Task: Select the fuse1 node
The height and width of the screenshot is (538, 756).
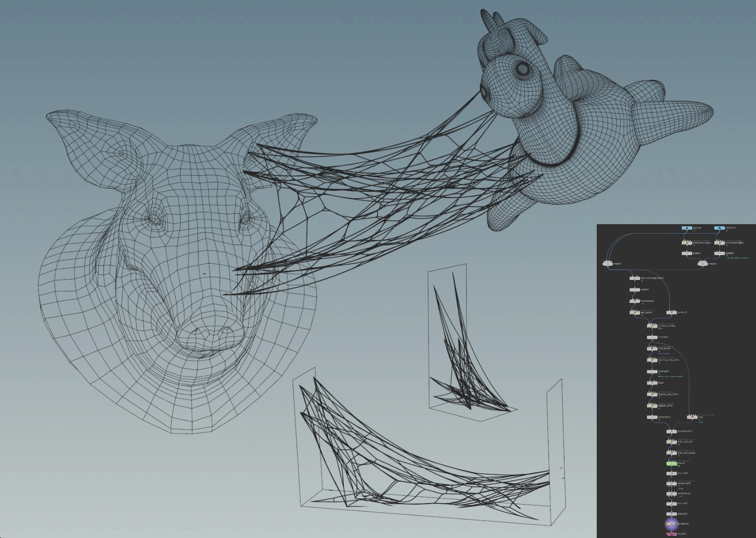Action: point(651,383)
